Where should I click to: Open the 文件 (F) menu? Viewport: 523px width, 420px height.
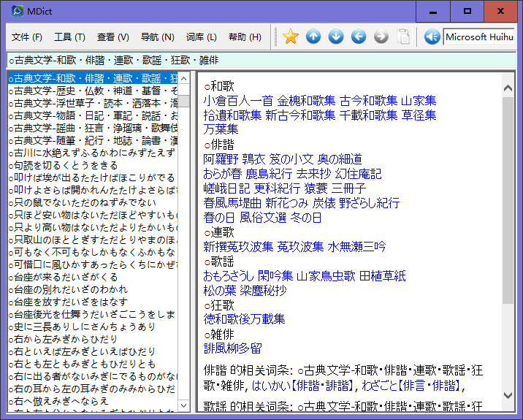tap(27, 37)
